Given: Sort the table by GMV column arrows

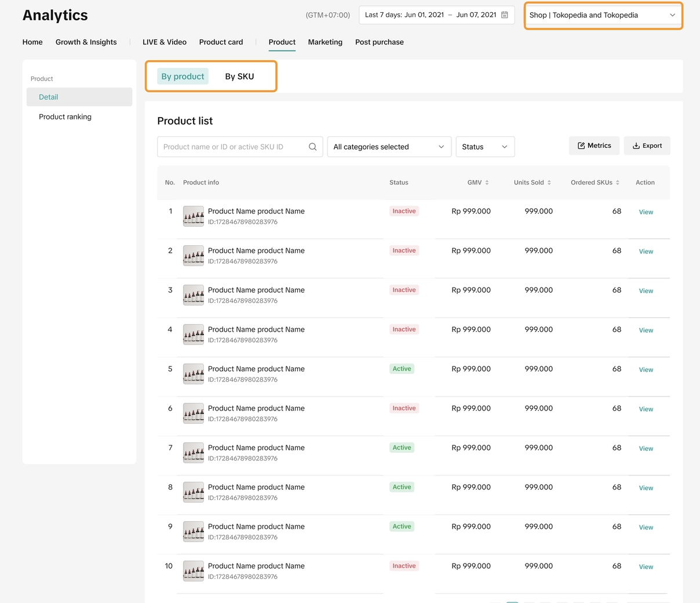Looking at the screenshot, I should pyautogui.click(x=487, y=183).
